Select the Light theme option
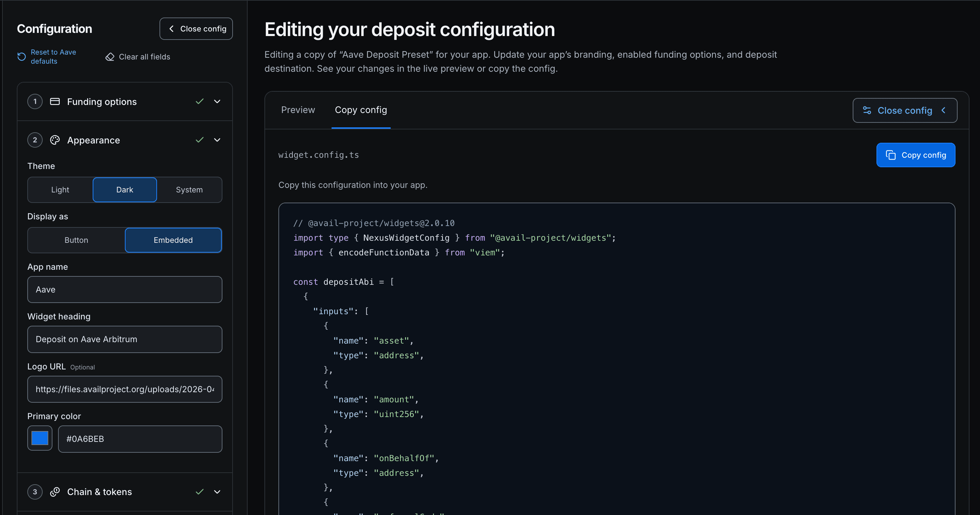 60,190
